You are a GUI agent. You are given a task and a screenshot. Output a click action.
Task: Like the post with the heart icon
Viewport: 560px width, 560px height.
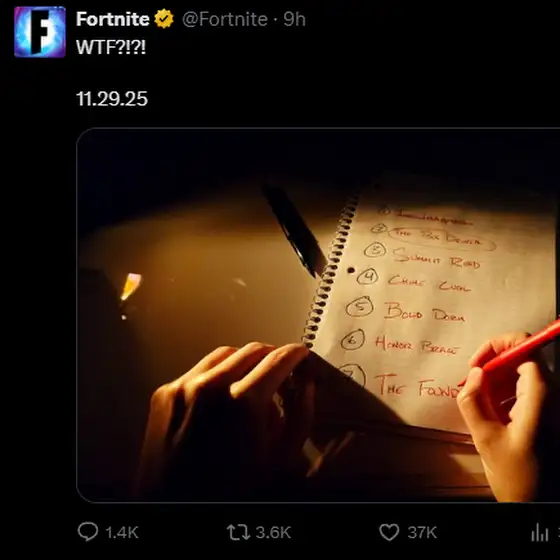(x=389, y=532)
